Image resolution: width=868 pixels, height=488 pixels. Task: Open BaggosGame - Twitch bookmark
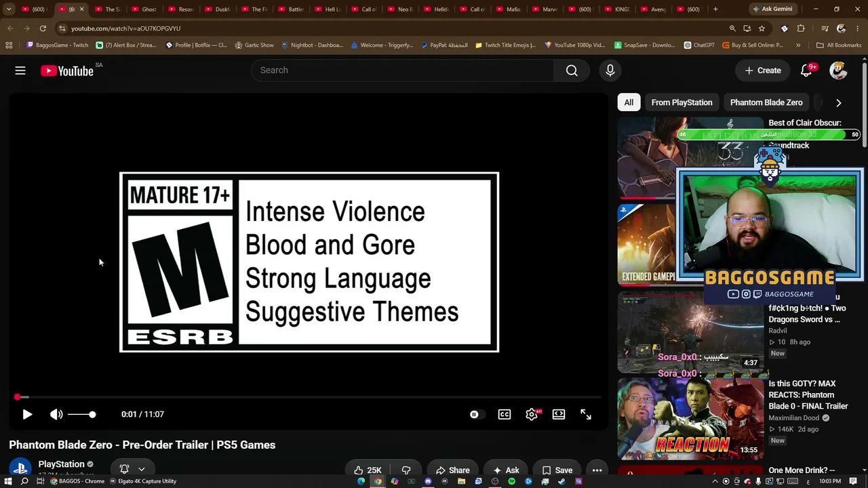coord(57,45)
